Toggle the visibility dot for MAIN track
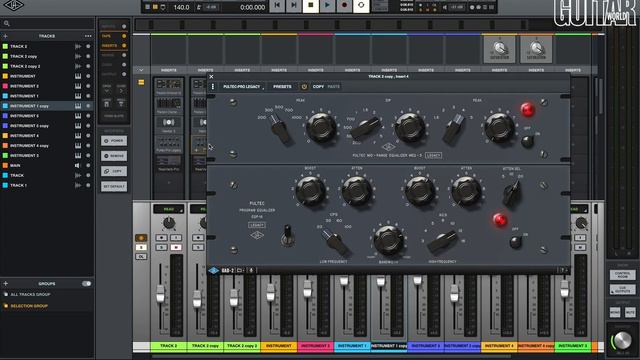640x360 pixels. point(88,165)
